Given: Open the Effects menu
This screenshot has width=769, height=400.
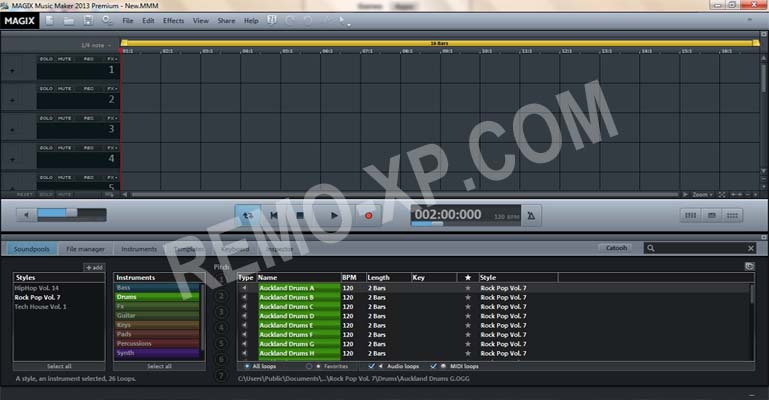Looking at the screenshot, I should pos(174,21).
